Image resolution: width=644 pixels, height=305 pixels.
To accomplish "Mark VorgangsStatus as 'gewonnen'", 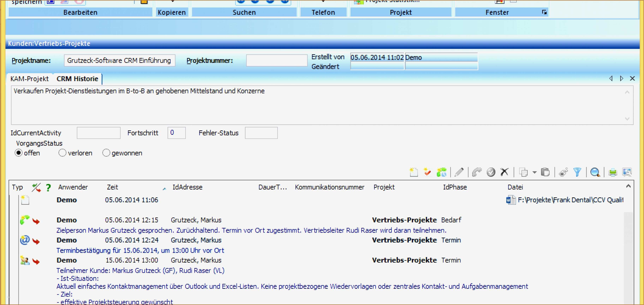I will click(x=106, y=153).
